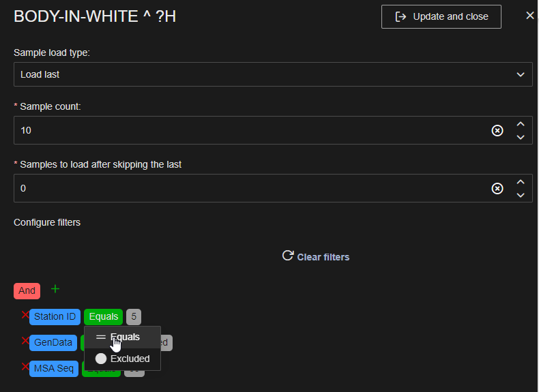This screenshot has height=392, width=539.
Task: Click Update and close button
Action: point(441,16)
